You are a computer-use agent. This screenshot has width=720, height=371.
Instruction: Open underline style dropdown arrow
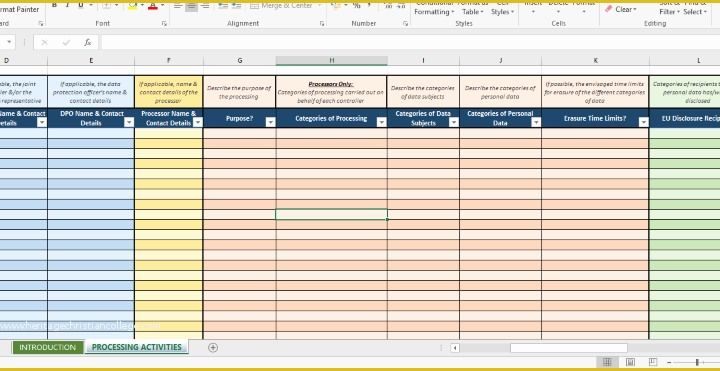(x=90, y=5)
